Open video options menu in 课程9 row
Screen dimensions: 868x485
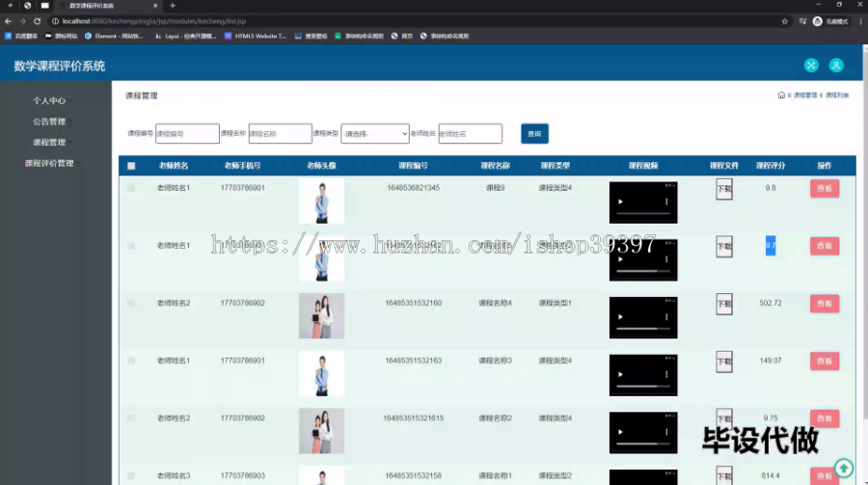(x=666, y=202)
